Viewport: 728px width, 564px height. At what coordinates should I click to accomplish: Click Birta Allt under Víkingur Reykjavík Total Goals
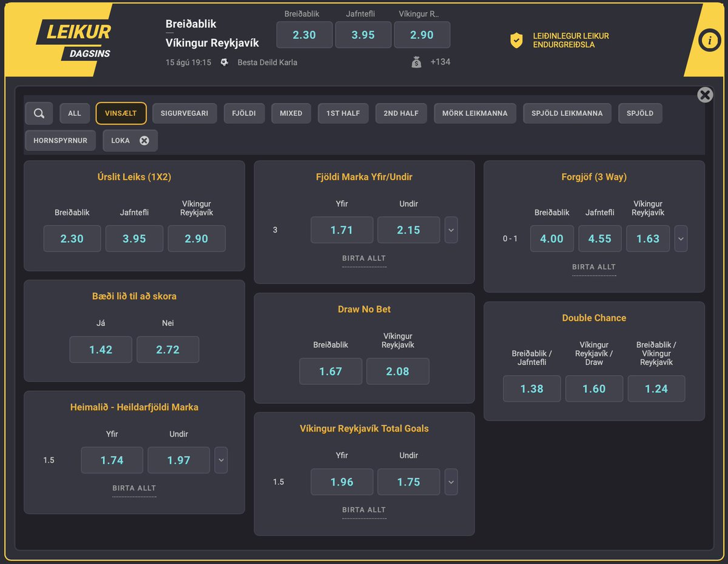pos(364,511)
